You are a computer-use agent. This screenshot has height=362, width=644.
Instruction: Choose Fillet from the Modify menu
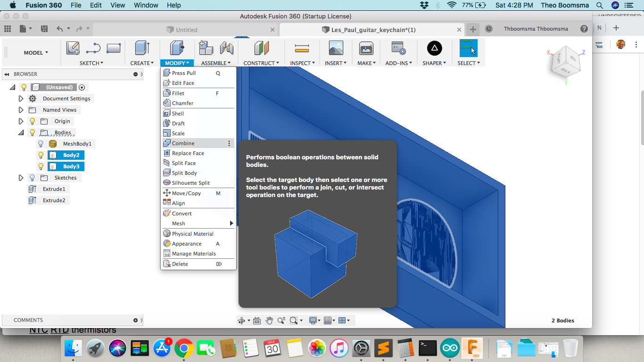(x=198, y=93)
